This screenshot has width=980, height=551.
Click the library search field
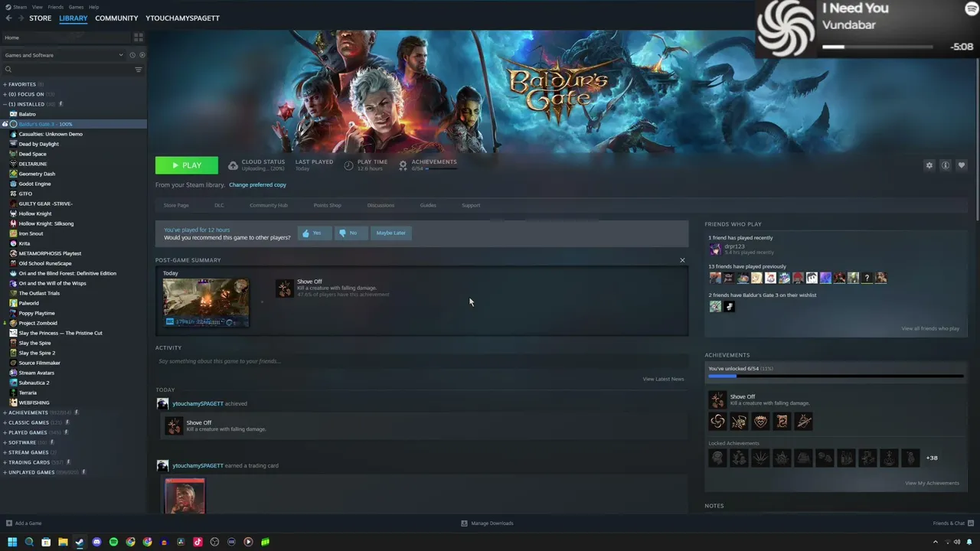tap(67, 70)
